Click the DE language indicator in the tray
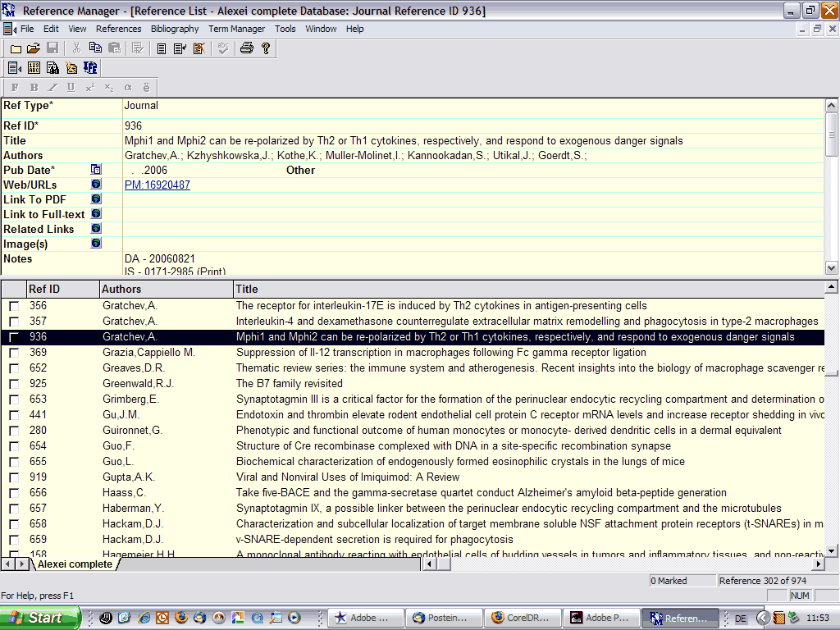This screenshot has width=840, height=630. [741, 619]
